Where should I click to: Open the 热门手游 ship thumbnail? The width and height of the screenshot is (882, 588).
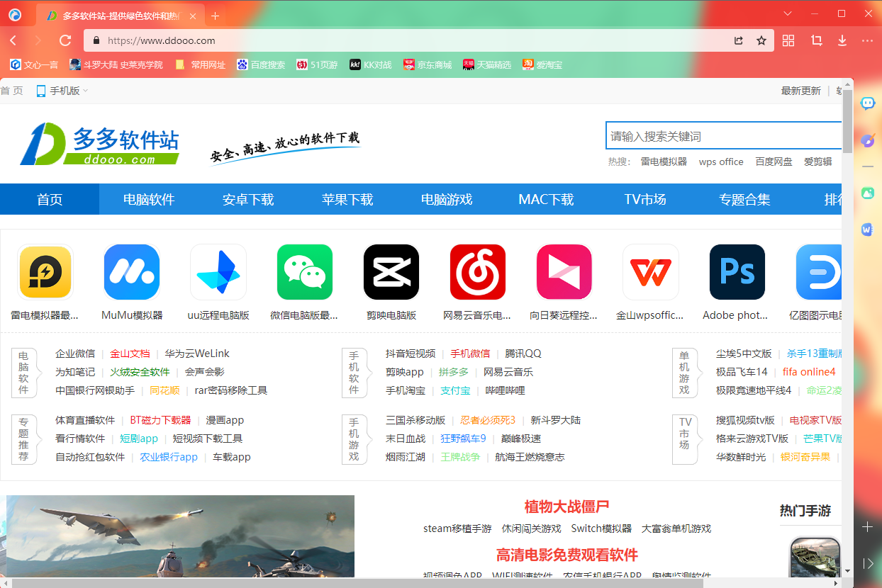pyautogui.click(x=815, y=558)
